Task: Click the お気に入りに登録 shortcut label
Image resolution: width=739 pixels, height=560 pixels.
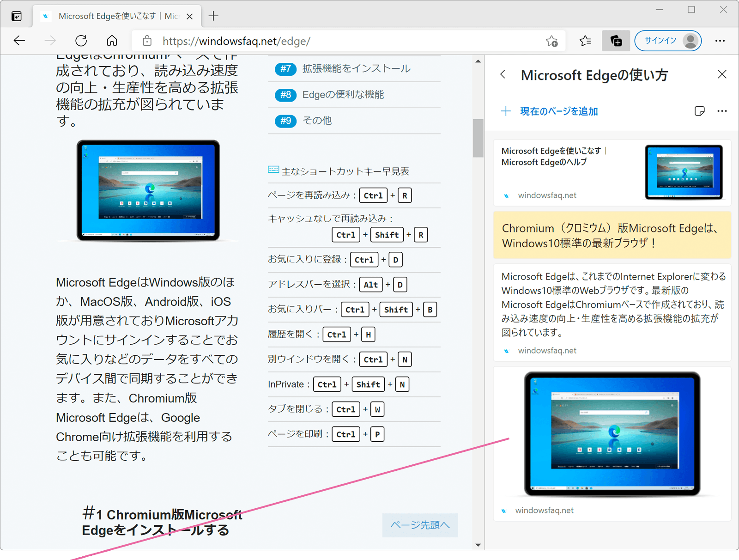Action: (304, 260)
